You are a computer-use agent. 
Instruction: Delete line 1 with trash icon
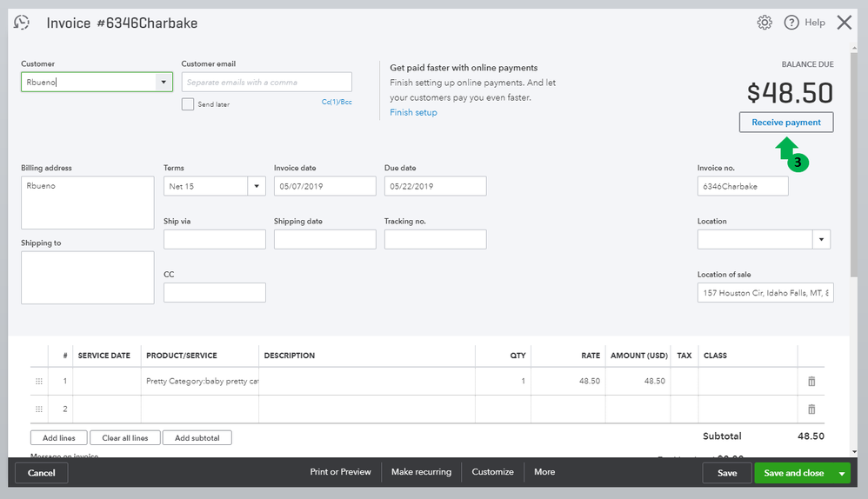point(811,382)
